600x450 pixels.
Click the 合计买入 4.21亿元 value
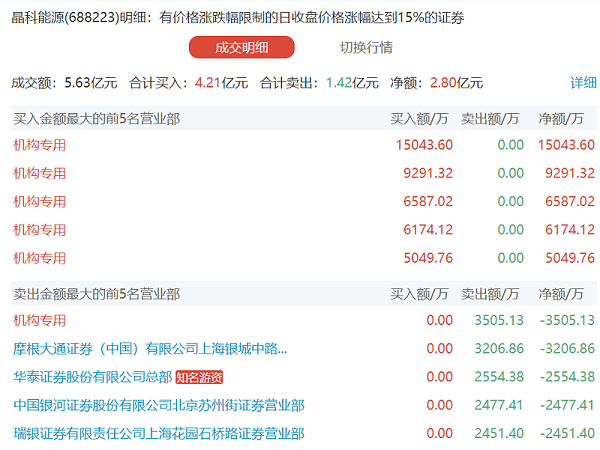221,83
